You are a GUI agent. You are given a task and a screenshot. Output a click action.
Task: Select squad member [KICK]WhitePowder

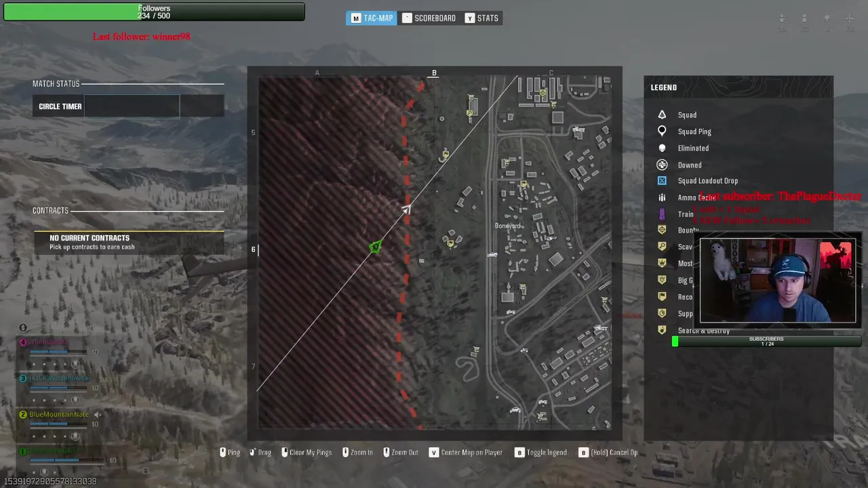(59, 379)
